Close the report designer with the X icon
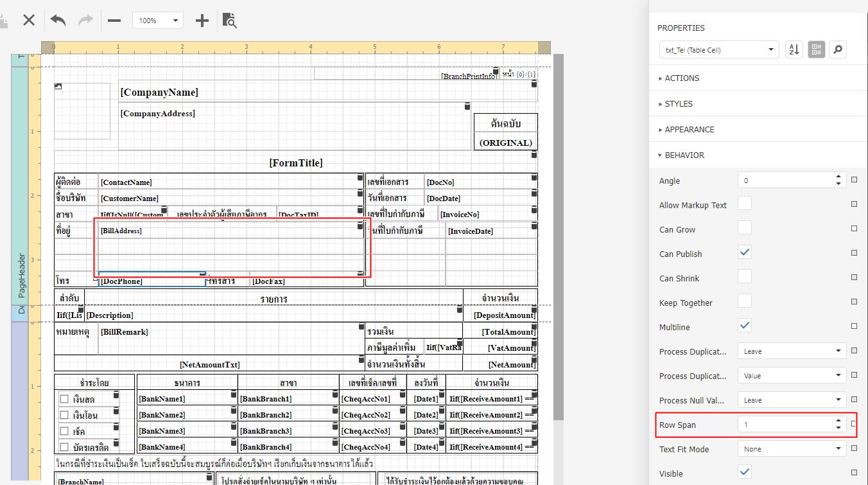The height and width of the screenshot is (485, 868). coord(29,20)
